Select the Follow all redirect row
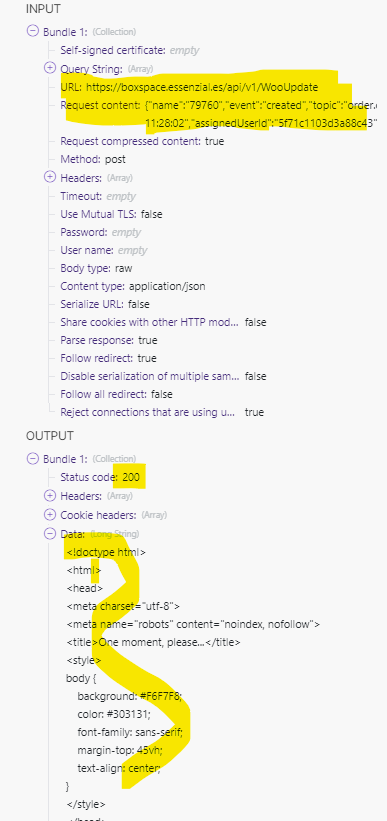 (116, 394)
